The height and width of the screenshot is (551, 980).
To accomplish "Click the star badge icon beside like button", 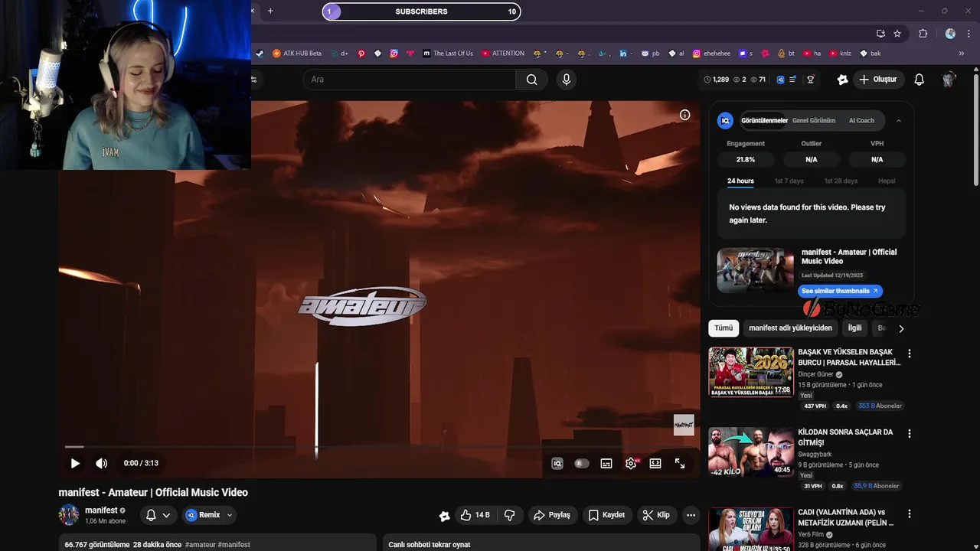I will 444,516.
